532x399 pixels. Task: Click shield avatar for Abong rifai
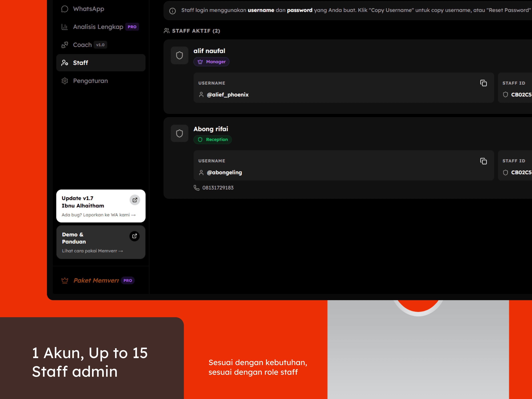pos(179,133)
